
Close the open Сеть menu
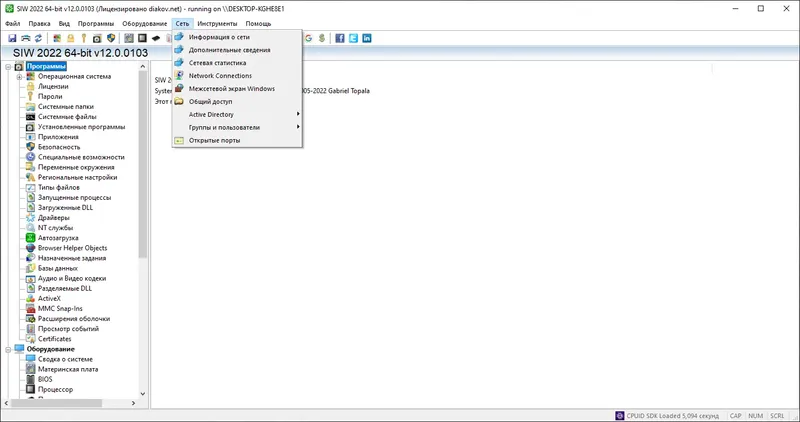pos(182,23)
